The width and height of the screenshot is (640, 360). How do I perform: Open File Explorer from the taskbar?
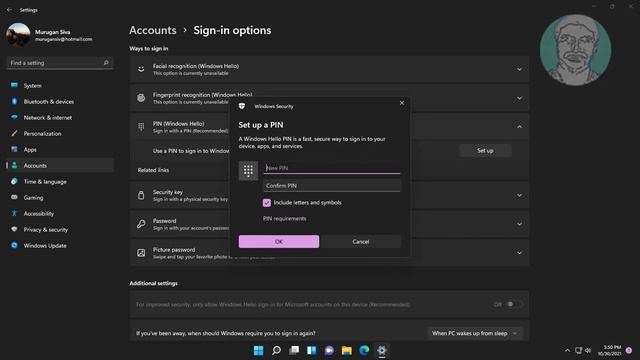(x=347, y=350)
